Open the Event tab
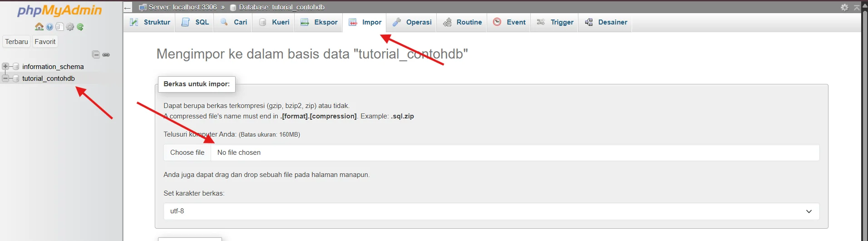868x241 pixels. coord(509,22)
